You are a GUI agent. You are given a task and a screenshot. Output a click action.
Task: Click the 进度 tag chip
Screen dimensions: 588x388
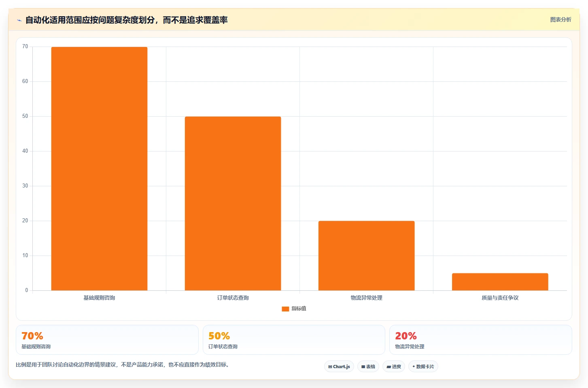coord(394,367)
